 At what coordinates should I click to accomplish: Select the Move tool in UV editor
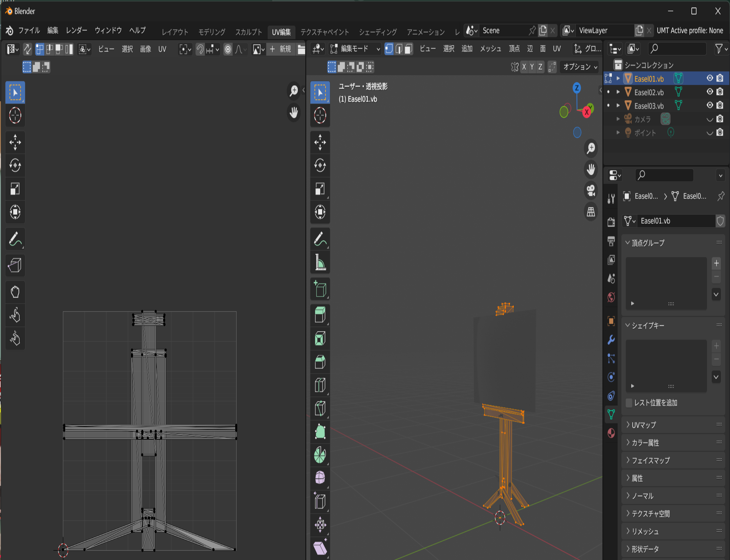click(x=15, y=142)
